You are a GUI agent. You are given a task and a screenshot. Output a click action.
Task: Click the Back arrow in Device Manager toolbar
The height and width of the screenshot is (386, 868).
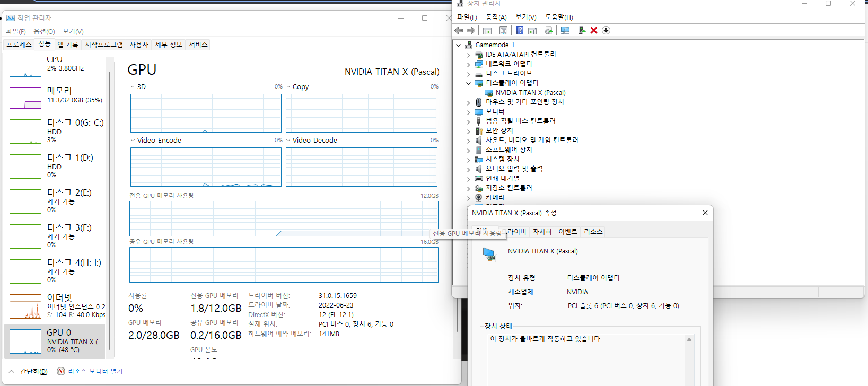(x=459, y=30)
